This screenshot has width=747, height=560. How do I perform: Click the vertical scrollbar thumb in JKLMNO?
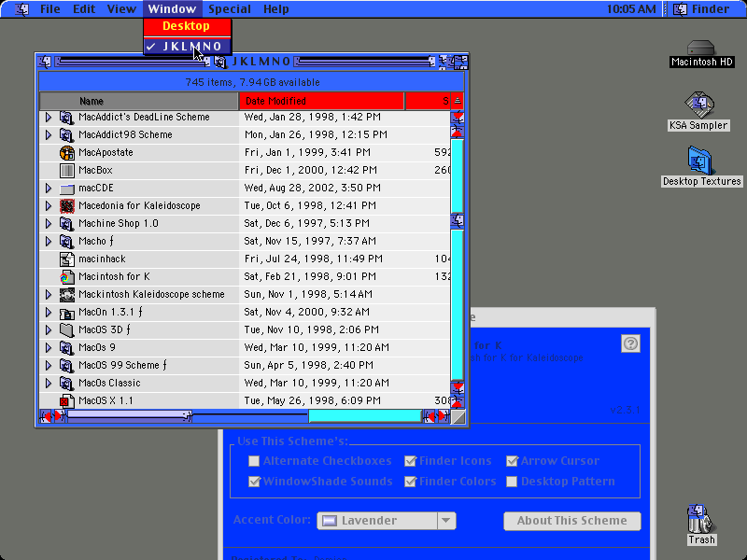click(x=458, y=220)
